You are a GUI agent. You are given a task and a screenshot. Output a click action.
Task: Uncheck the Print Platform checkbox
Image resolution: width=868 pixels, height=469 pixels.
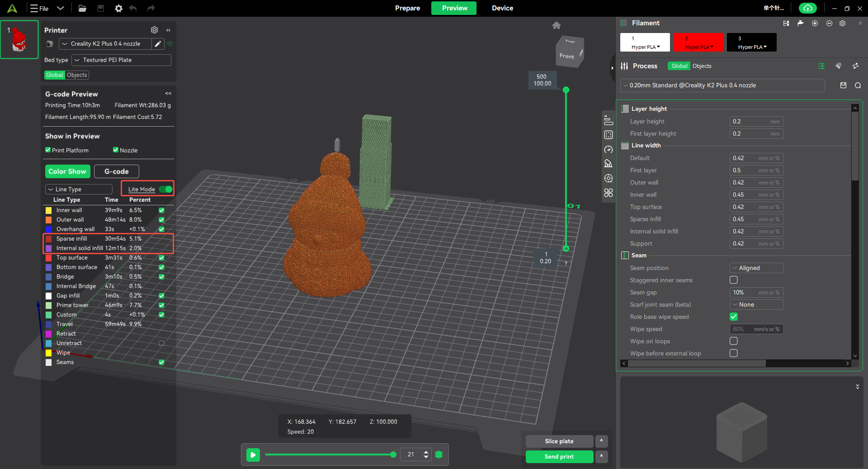point(48,150)
